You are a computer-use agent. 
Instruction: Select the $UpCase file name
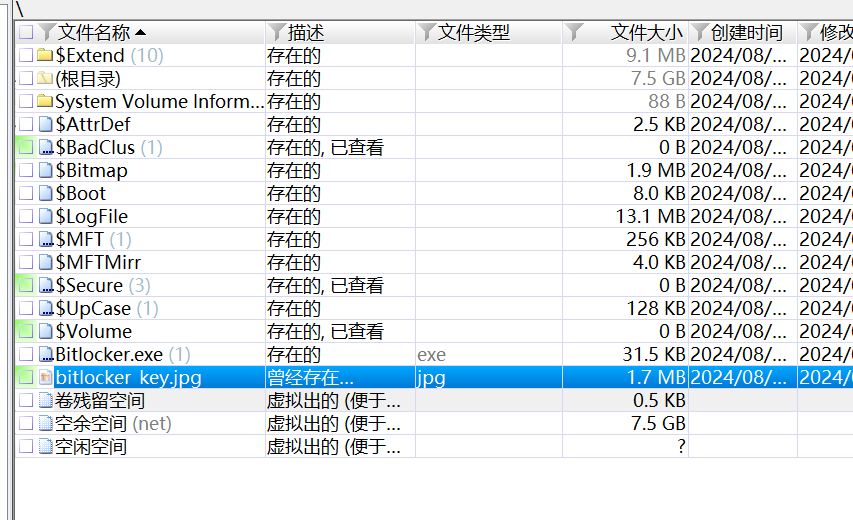[x=93, y=308]
